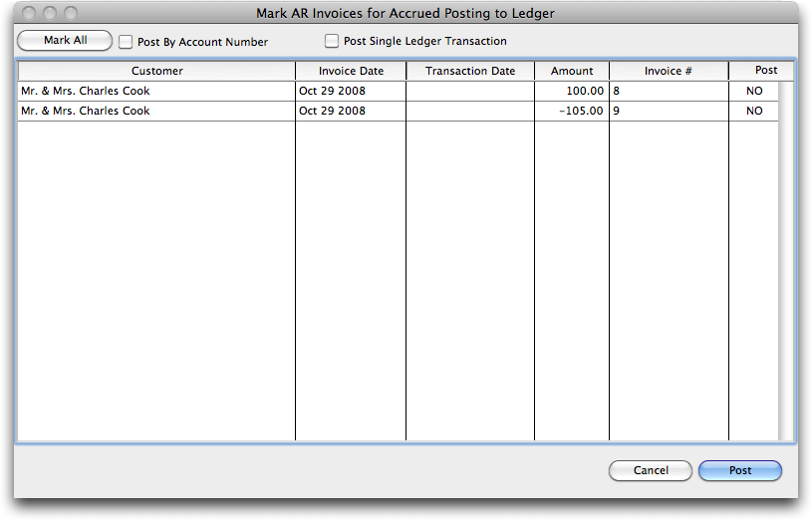Toggle Post status NO for invoice 8

click(754, 91)
